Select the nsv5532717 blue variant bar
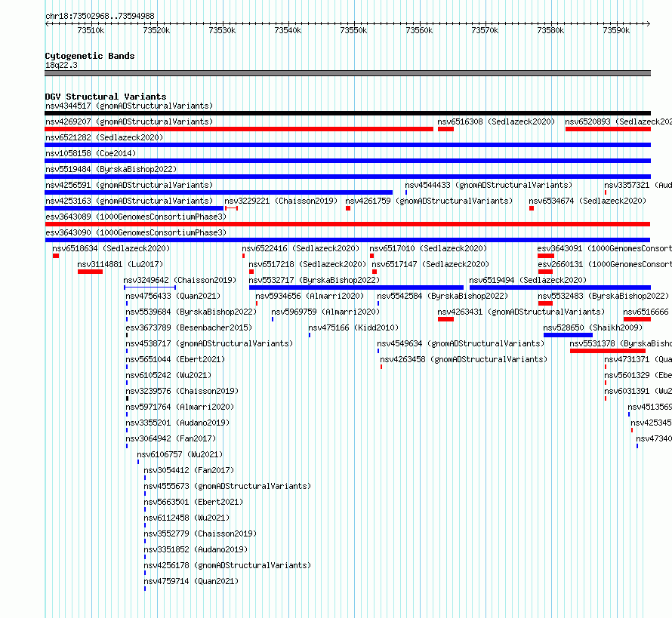 point(356,287)
